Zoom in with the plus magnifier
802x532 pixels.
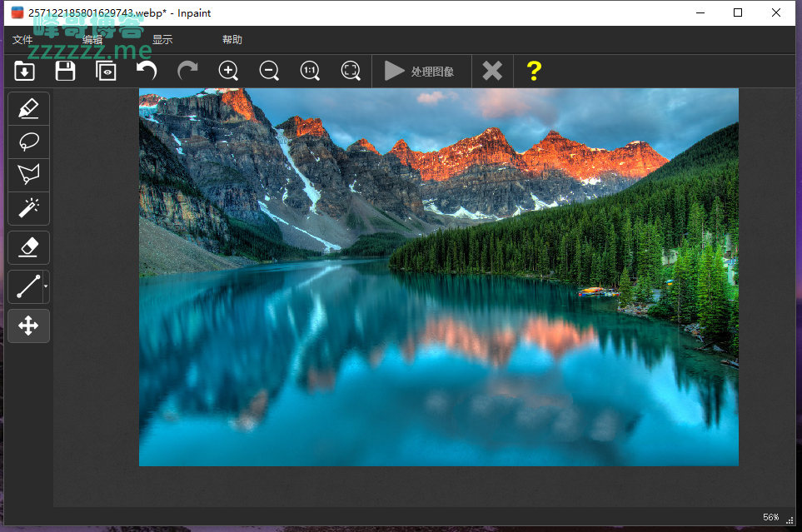point(228,72)
